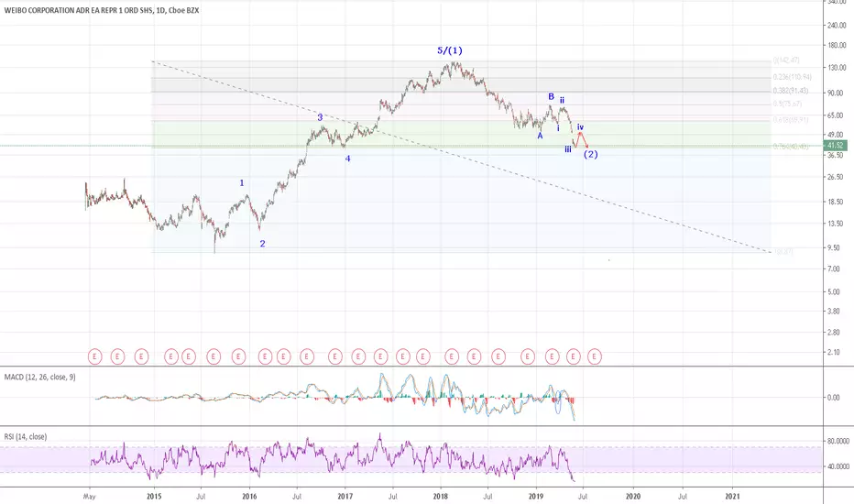Screen dimensions: 854x504
Task: Click 18.50 on the price axis
Action: point(836,202)
